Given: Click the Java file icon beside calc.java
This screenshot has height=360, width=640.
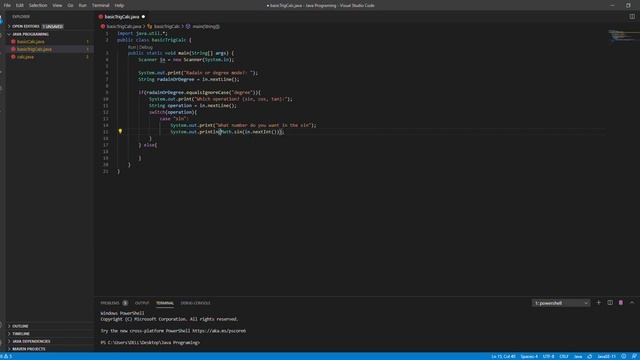Looking at the screenshot, I should pyautogui.click(x=13, y=57).
